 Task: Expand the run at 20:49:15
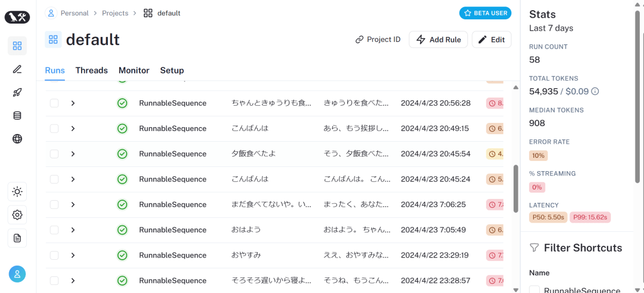[x=73, y=128]
